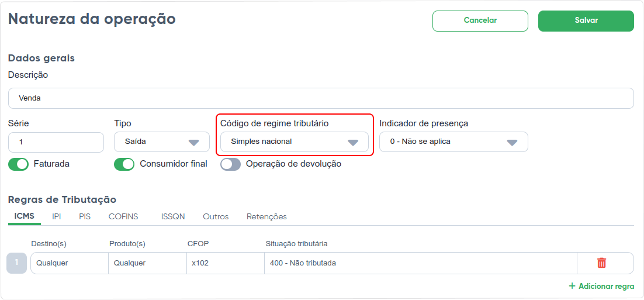Open the Indicador de presença dropdown
The width and height of the screenshot is (644, 300).
453,142
